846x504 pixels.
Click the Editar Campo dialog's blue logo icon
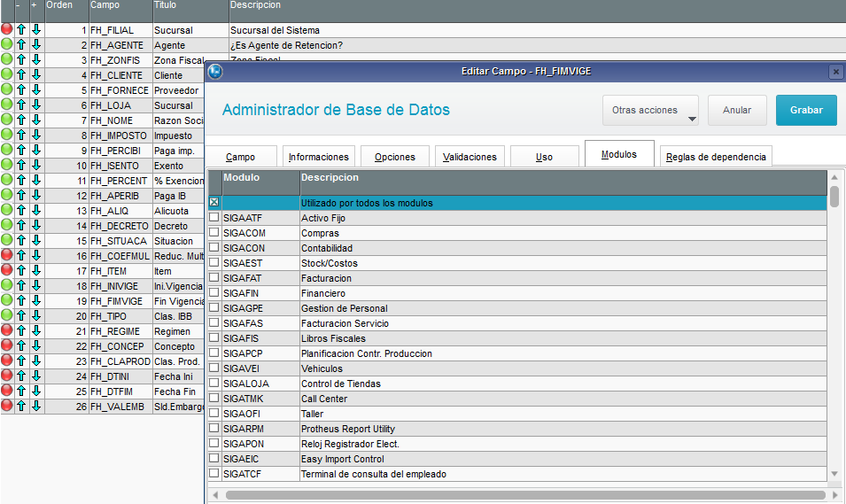[215, 71]
